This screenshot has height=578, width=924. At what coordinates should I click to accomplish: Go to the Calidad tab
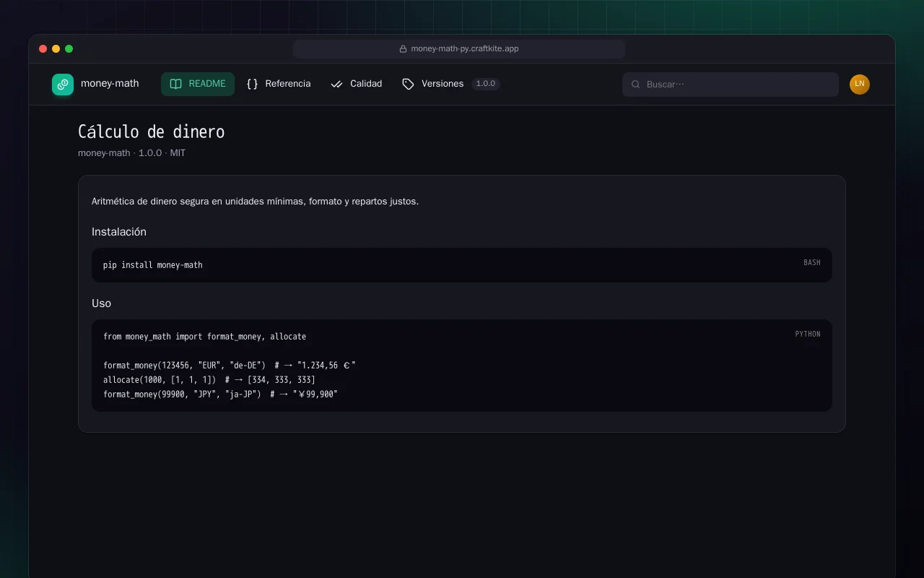point(357,84)
